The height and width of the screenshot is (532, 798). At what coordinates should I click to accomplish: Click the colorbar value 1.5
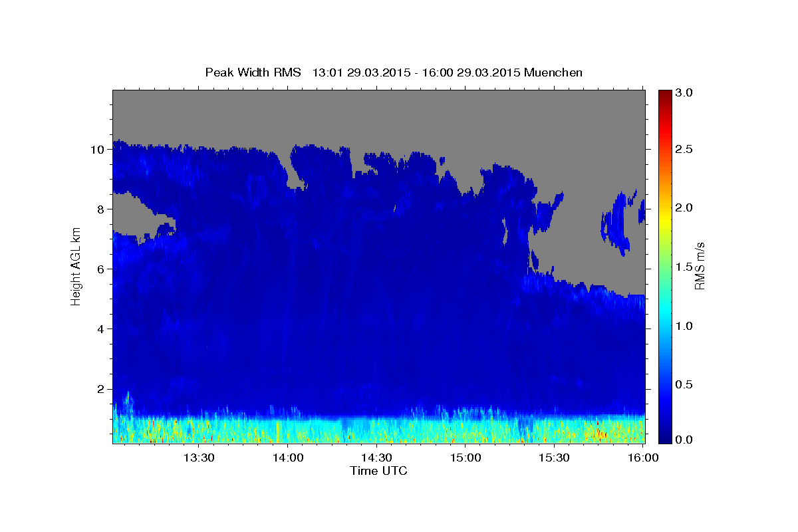[x=684, y=267]
